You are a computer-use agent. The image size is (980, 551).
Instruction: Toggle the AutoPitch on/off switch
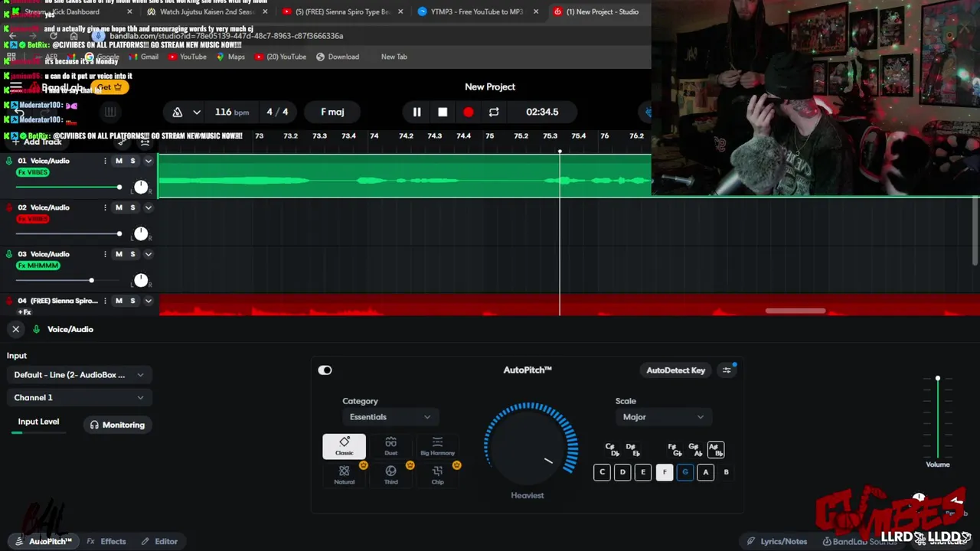pyautogui.click(x=325, y=370)
